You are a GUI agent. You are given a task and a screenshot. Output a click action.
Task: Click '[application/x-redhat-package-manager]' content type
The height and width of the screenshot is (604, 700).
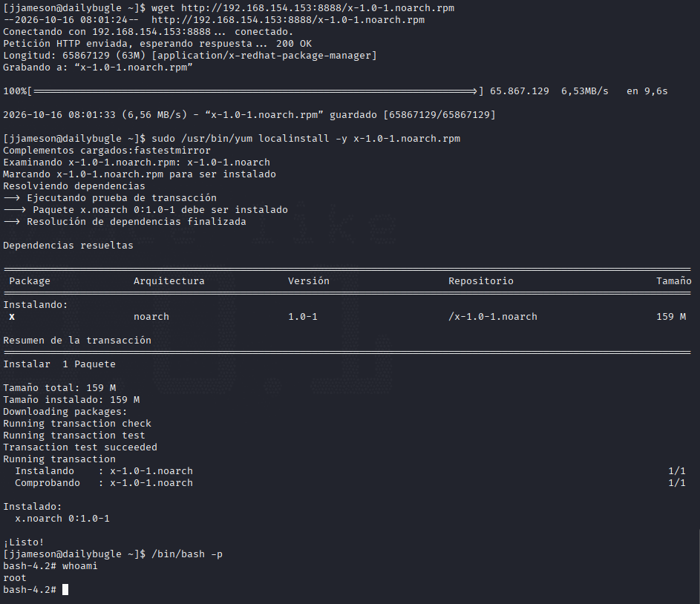click(x=264, y=56)
